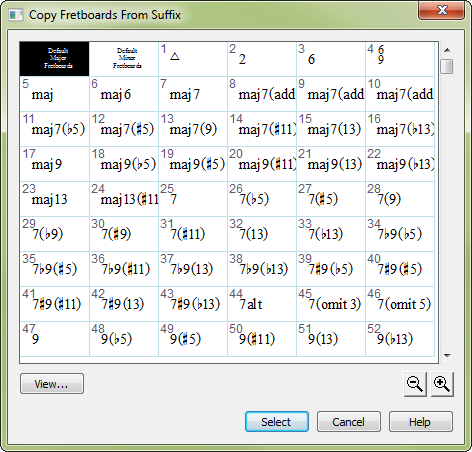Click the zoom out magnifier icon
Viewport: 472px width, 452px height.
click(415, 384)
